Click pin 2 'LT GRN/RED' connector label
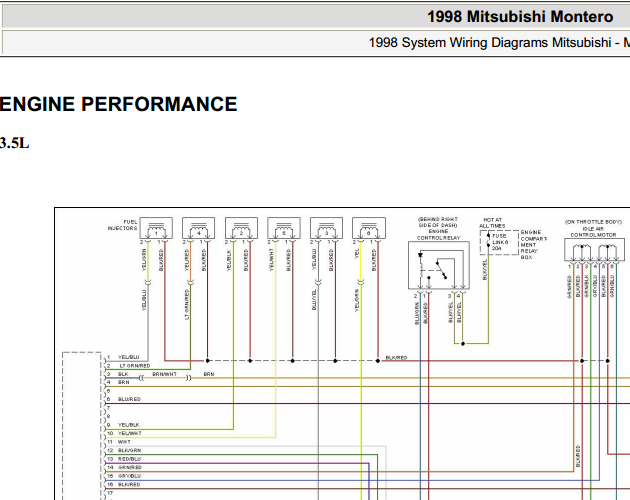This screenshot has height=500, width=630. 135,366
